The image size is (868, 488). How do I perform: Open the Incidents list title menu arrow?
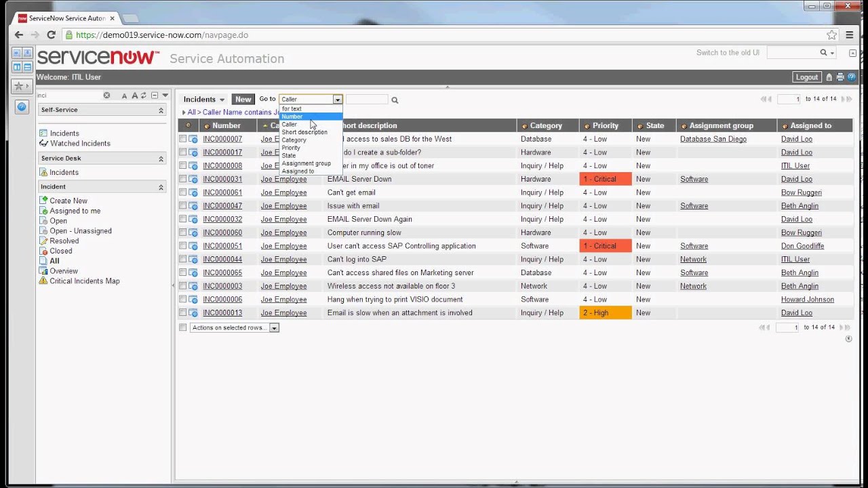click(222, 100)
